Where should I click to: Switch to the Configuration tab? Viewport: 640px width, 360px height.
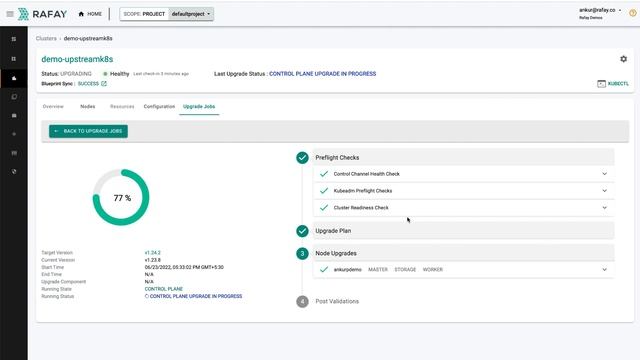[x=159, y=107]
